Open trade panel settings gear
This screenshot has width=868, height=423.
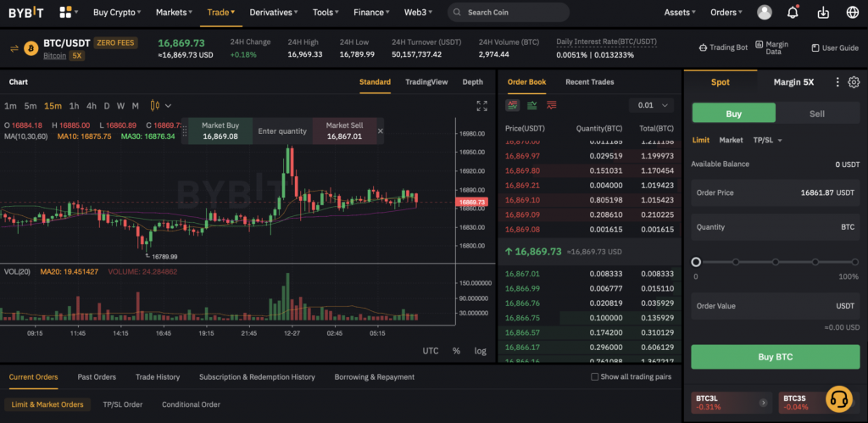point(854,82)
